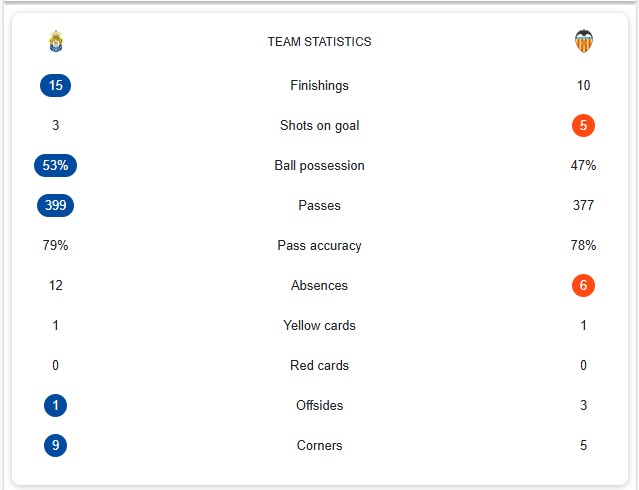Click the Ball possession label

320,166
